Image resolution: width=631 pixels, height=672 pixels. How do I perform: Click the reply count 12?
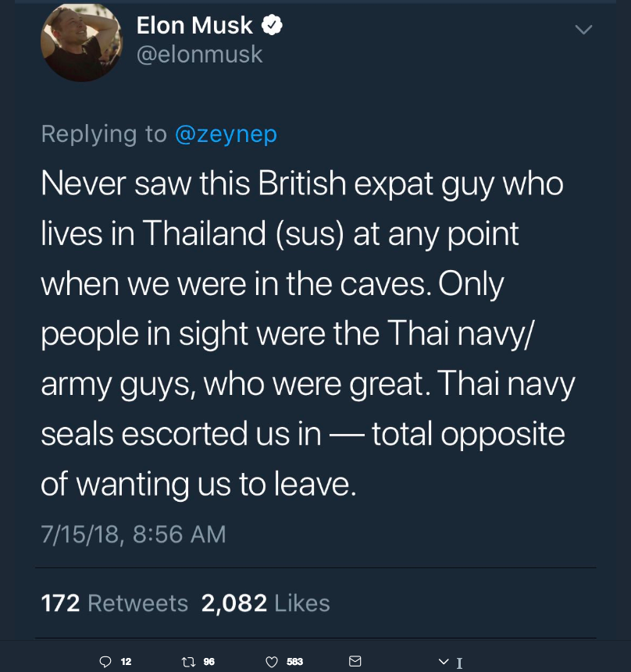126,662
